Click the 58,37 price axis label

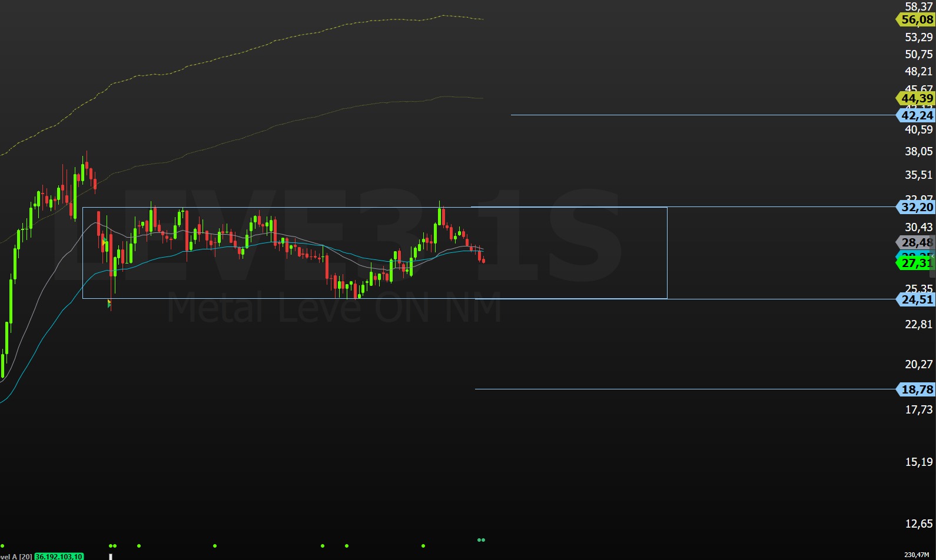pyautogui.click(x=918, y=6)
